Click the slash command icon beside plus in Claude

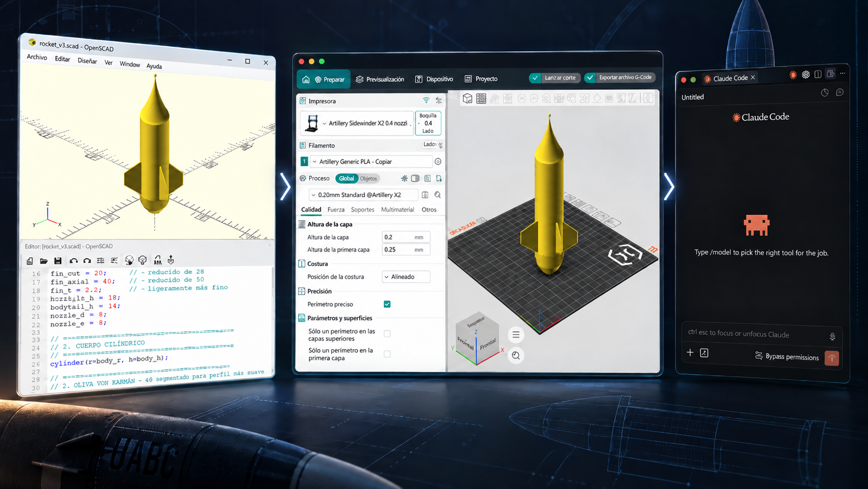tap(704, 353)
